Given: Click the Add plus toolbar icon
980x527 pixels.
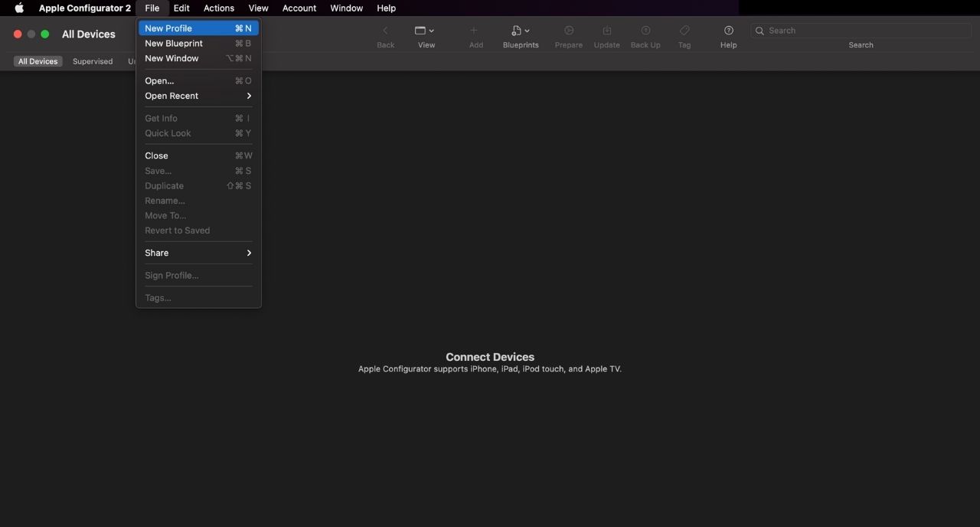Looking at the screenshot, I should (x=474, y=31).
